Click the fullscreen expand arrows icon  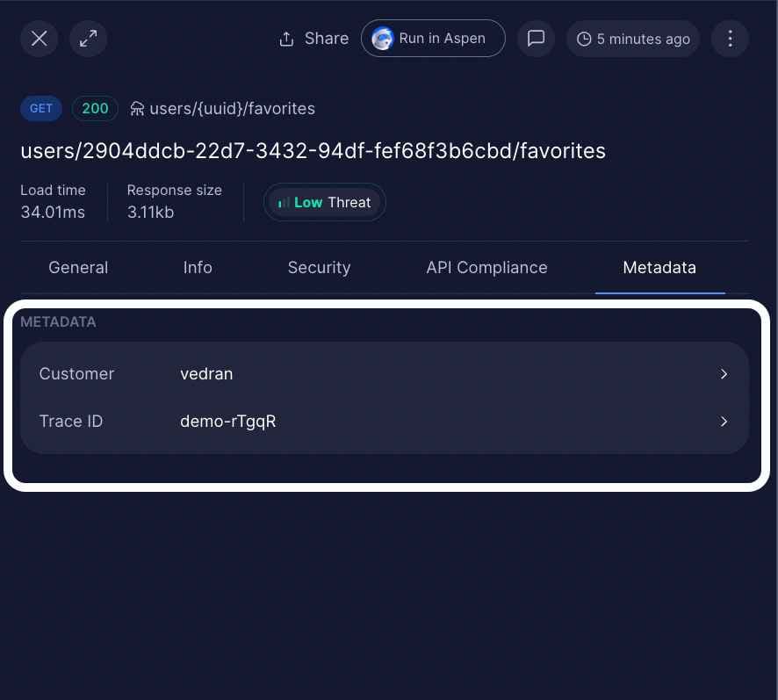click(88, 38)
